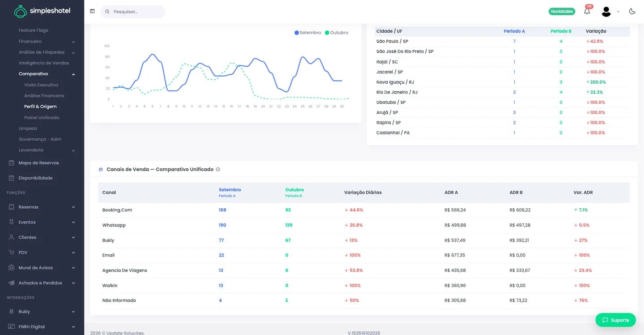
Task: Open Visão Executiva page
Action: click(x=41, y=85)
